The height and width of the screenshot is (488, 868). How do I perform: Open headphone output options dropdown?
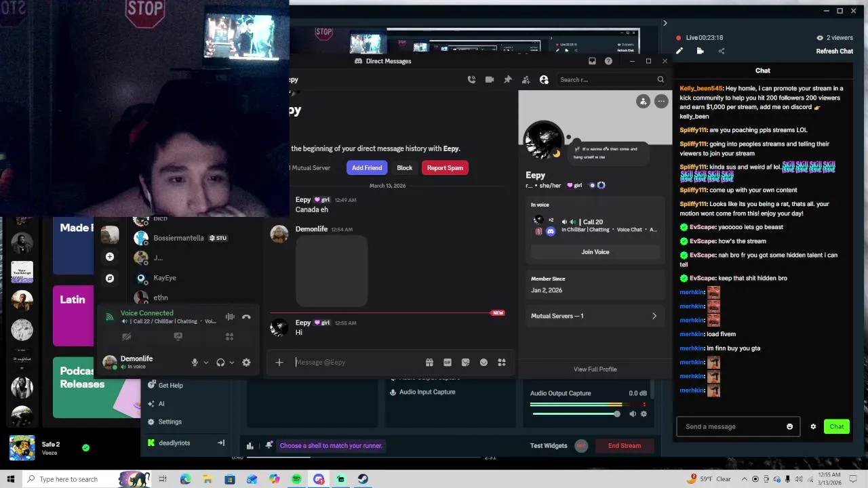[232, 363]
